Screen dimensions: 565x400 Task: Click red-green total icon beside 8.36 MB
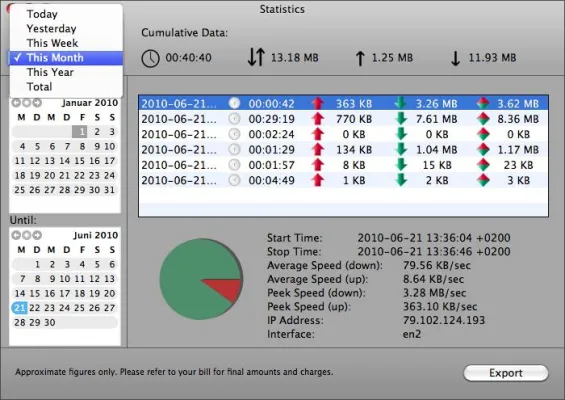[483, 119]
